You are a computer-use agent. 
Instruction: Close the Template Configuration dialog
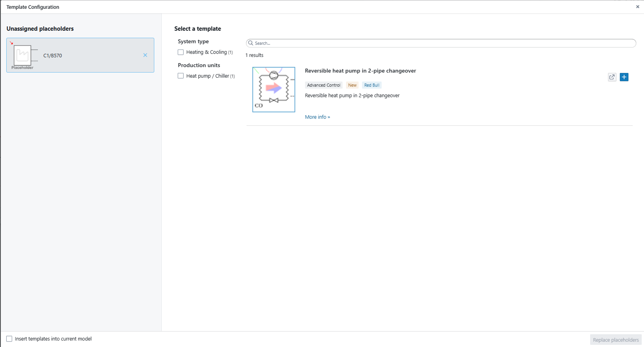(637, 7)
